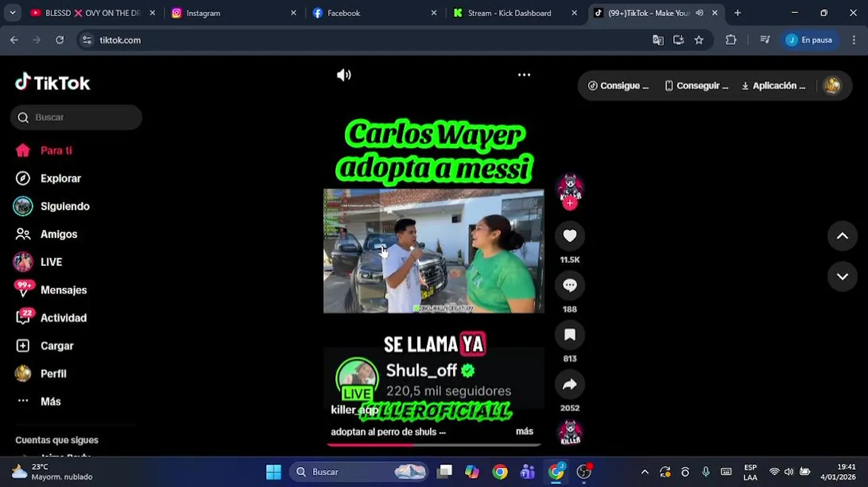This screenshot has height=487, width=868.
Task: Click the TikTok logo
Action: click(x=53, y=83)
